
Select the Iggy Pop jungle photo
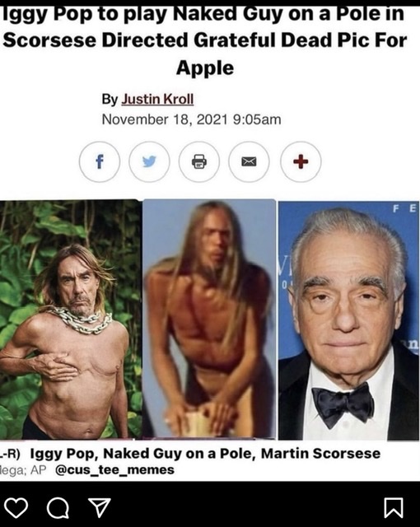tap(71, 319)
